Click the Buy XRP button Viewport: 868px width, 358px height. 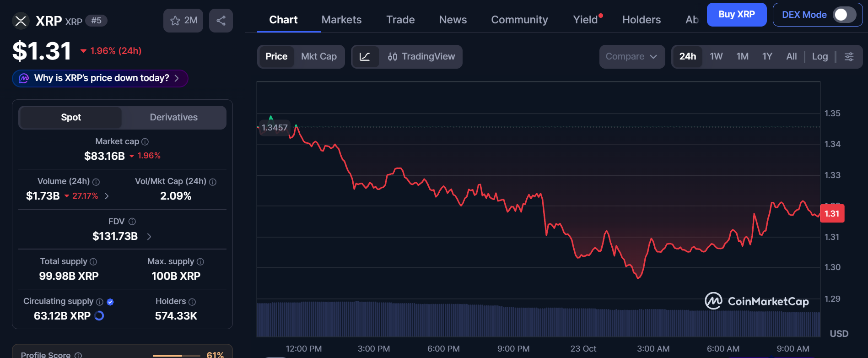coord(737,15)
